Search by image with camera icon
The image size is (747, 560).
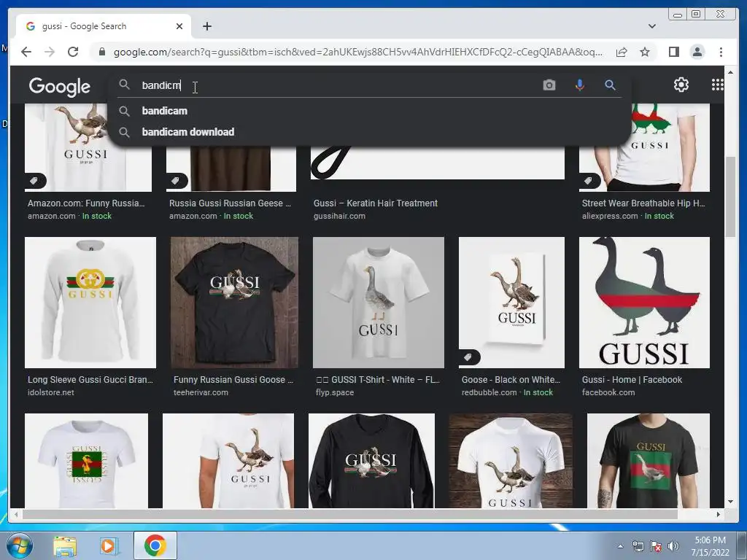549,85
